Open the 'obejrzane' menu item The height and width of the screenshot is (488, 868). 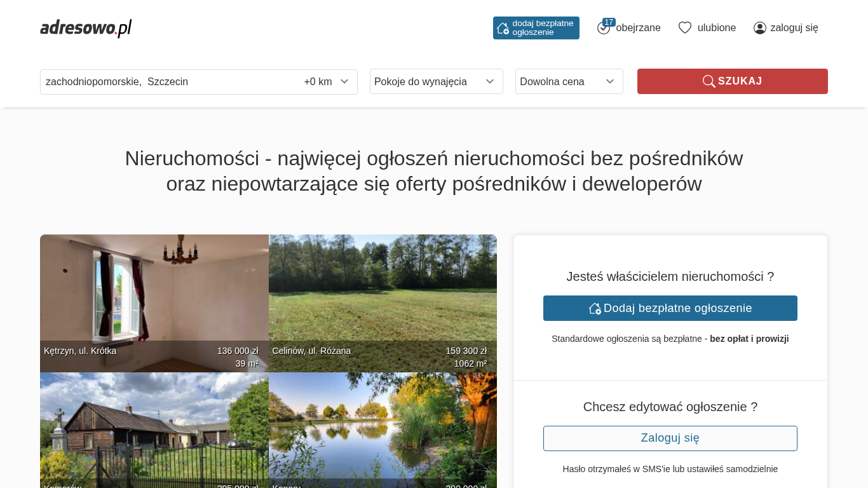[638, 28]
